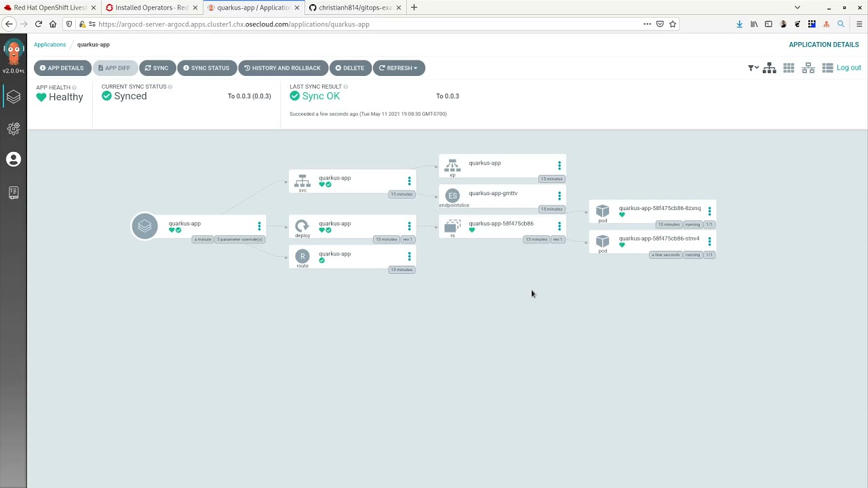Open kebab menu of pod 58f475cb86-stnv4
868x488 pixels.
(709, 241)
